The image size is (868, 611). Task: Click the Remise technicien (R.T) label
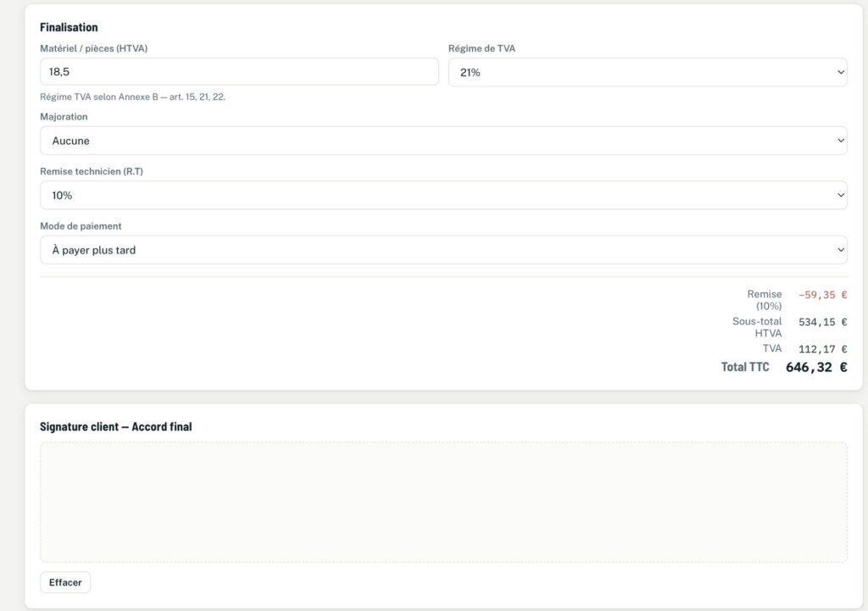click(92, 171)
